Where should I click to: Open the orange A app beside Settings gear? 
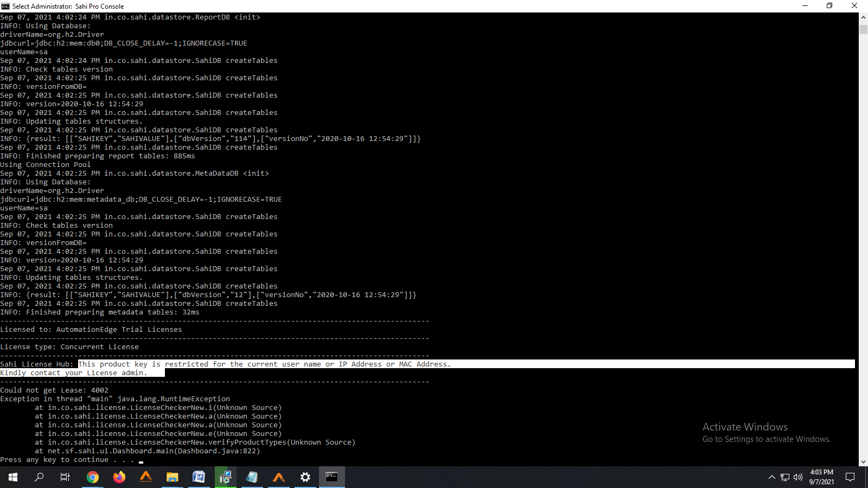(x=279, y=477)
